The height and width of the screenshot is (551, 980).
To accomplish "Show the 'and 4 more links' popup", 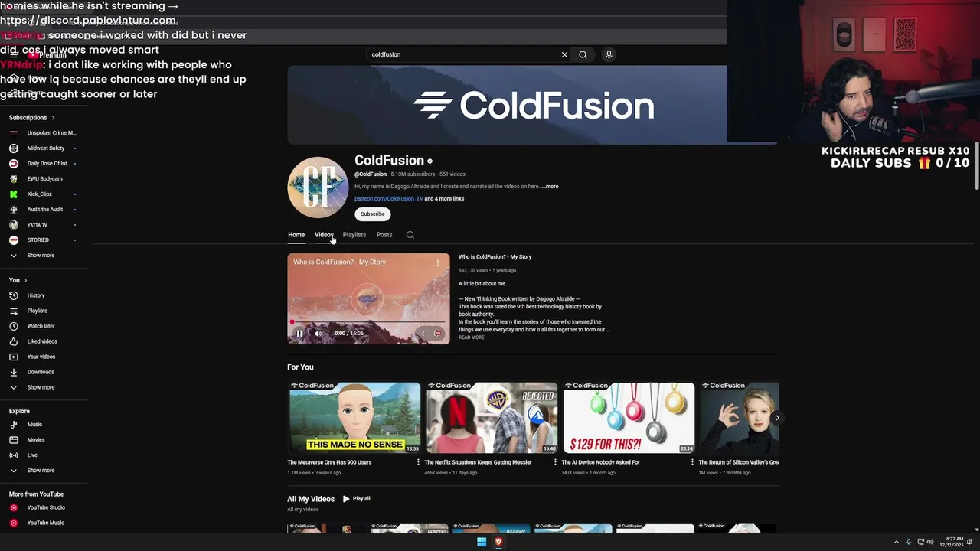I will tap(445, 199).
